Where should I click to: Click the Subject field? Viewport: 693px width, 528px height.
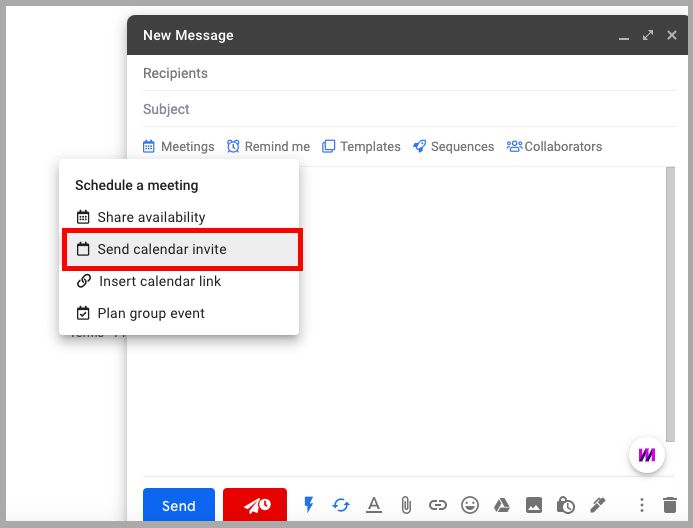(x=409, y=109)
